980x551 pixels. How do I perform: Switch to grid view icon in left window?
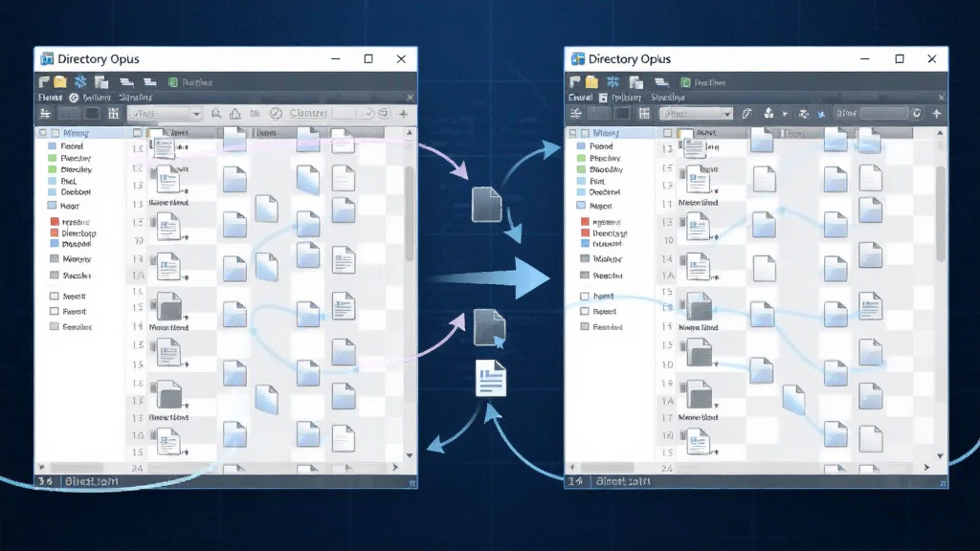click(x=113, y=113)
